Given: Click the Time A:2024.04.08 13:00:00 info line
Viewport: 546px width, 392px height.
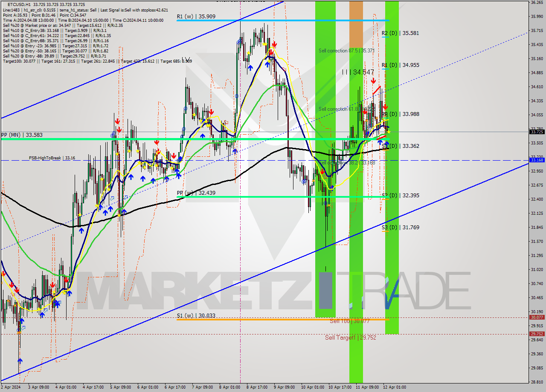Looking at the screenshot, I should pos(83,20).
